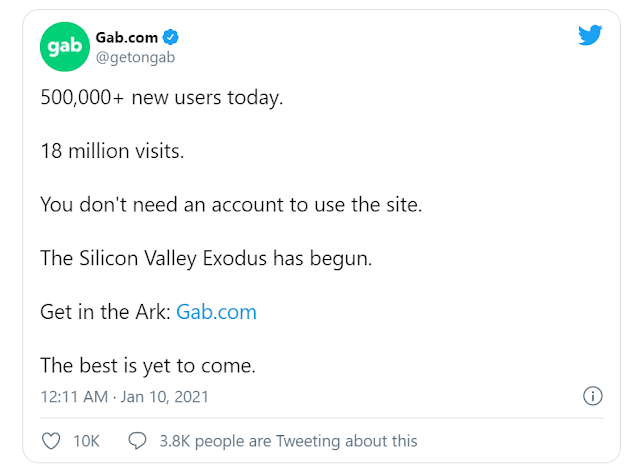The image size is (639, 464).
Task: Click 'You don't need an account' sentence
Action: (x=231, y=205)
